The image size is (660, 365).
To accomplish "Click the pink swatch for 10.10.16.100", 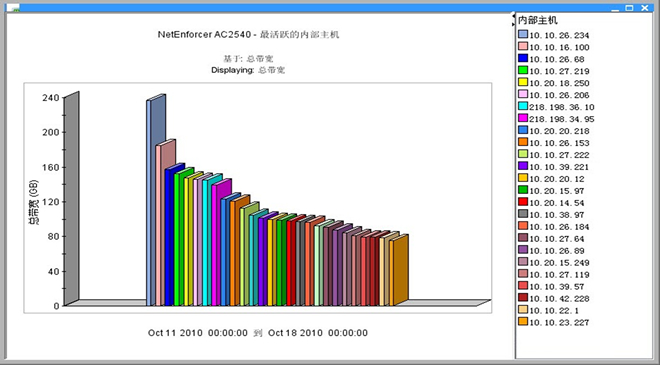I will 523,46.
